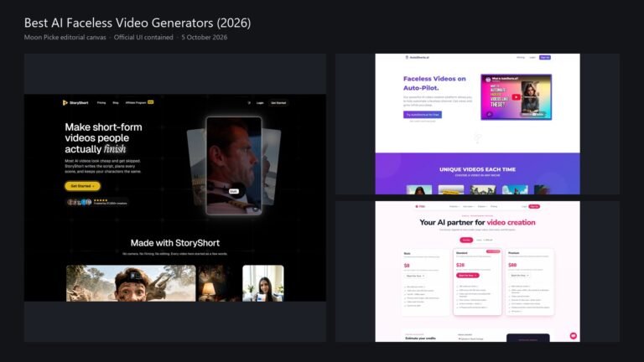Click Start for free on the $0 plan
The image size is (644, 362).
415,276
